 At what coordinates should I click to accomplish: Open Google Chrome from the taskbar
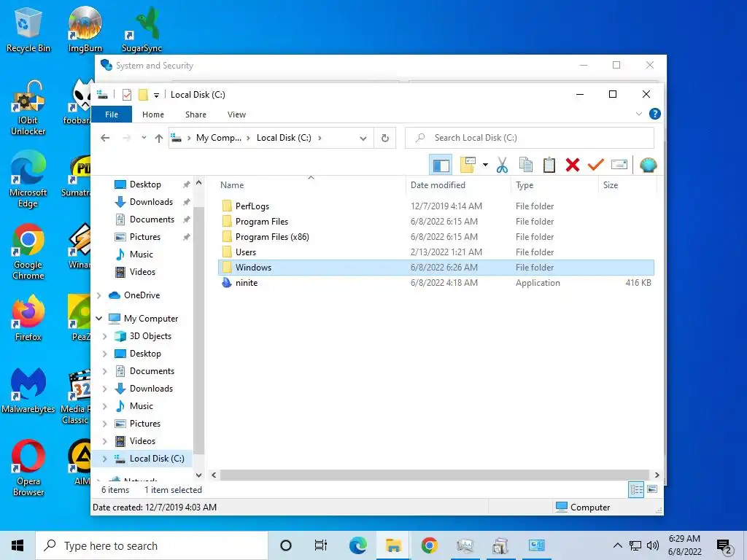[x=429, y=545]
